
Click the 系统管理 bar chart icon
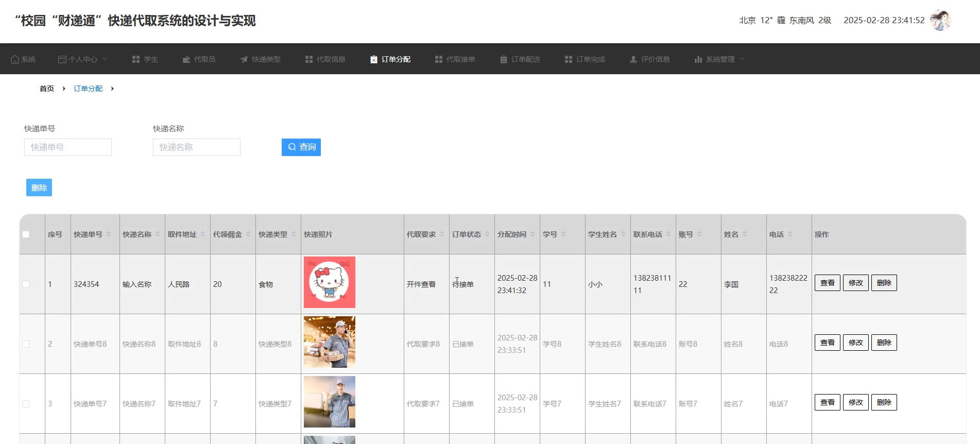698,59
